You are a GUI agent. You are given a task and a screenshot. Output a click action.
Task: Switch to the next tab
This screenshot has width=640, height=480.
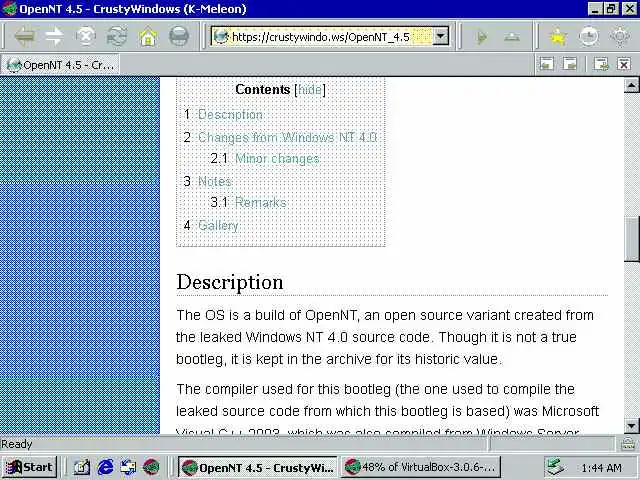coord(570,64)
